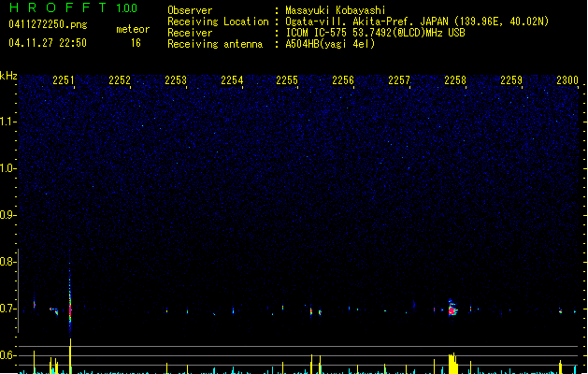Click the 1.1 kHz frequency tick label

click(7, 122)
